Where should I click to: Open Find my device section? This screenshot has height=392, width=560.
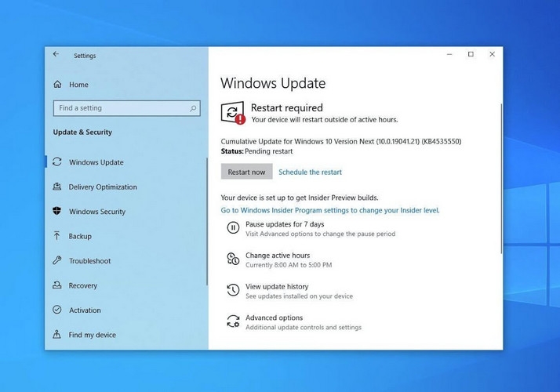[92, 335]
